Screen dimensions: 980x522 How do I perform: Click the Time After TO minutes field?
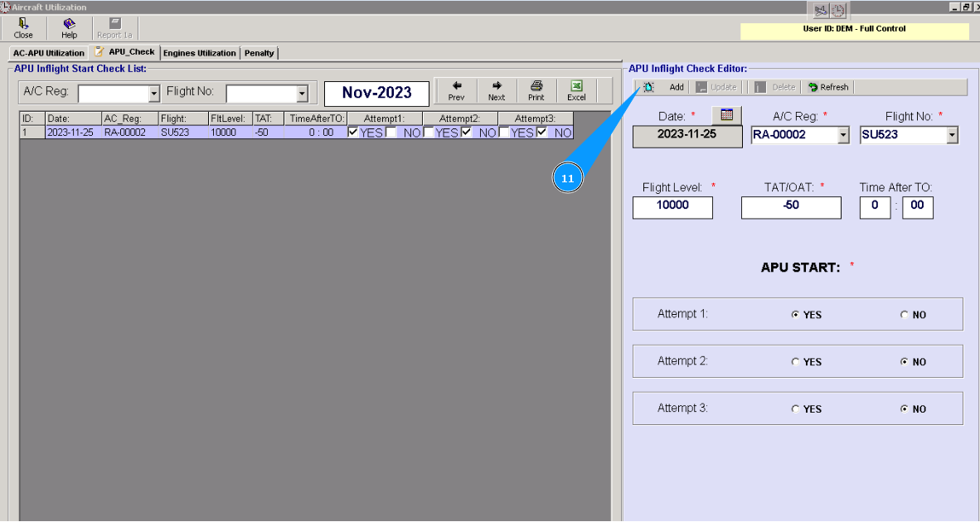pyautogui.click(x=918, y=207)
